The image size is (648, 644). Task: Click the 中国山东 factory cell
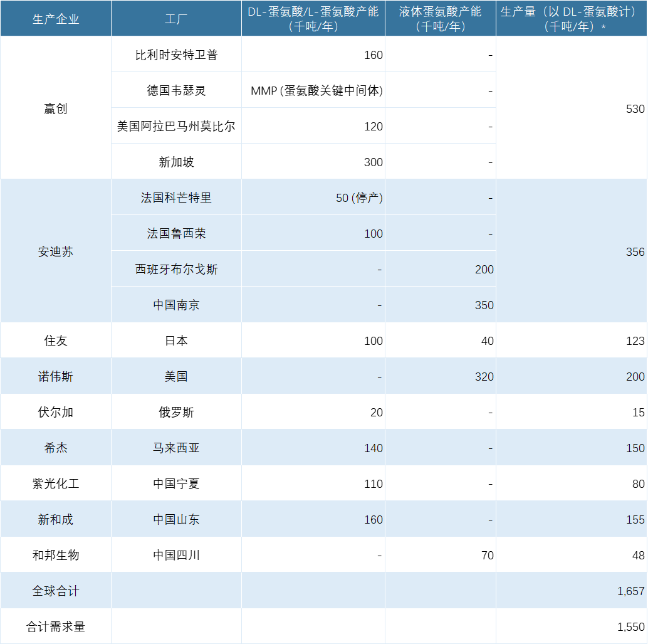click(x=176, y=519)
